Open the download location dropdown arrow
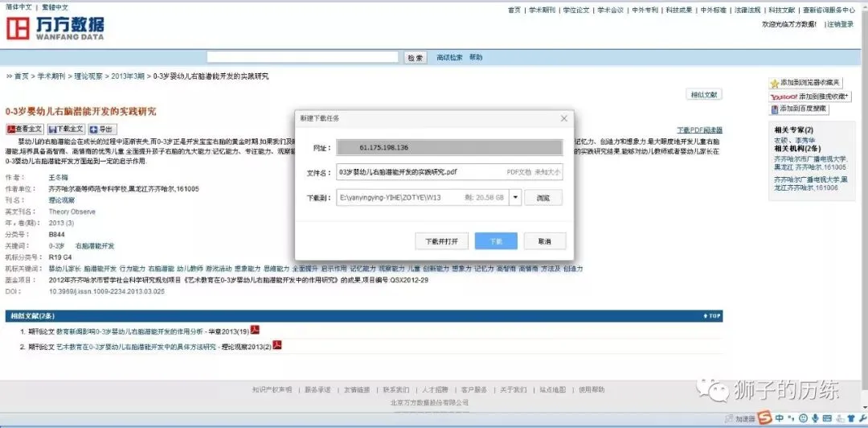Viewport: 868px width, 428px height. tap(515, 197)
